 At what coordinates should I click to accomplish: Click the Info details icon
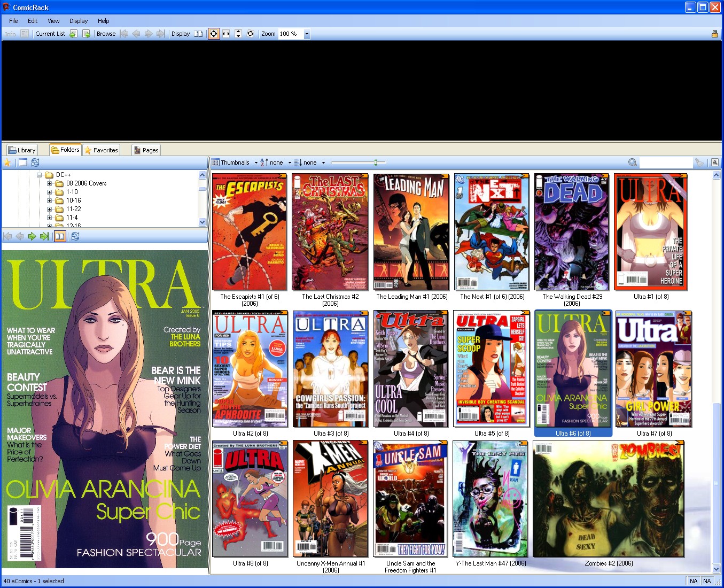tap(25, 34)
